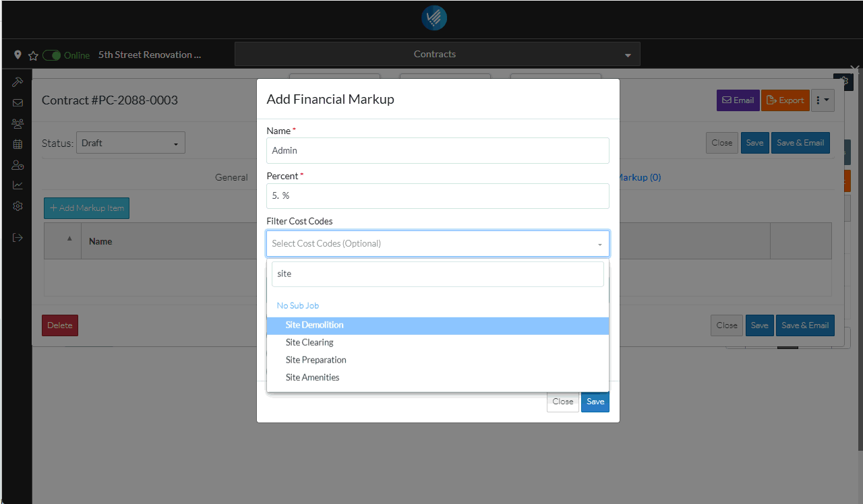Open the calendar icon in sidebar

pyautogui.click(x=18, y=144)
